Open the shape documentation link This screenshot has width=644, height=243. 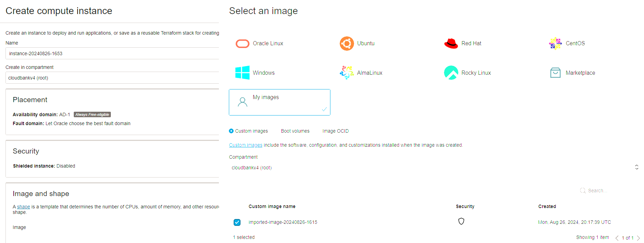point(23,207)
